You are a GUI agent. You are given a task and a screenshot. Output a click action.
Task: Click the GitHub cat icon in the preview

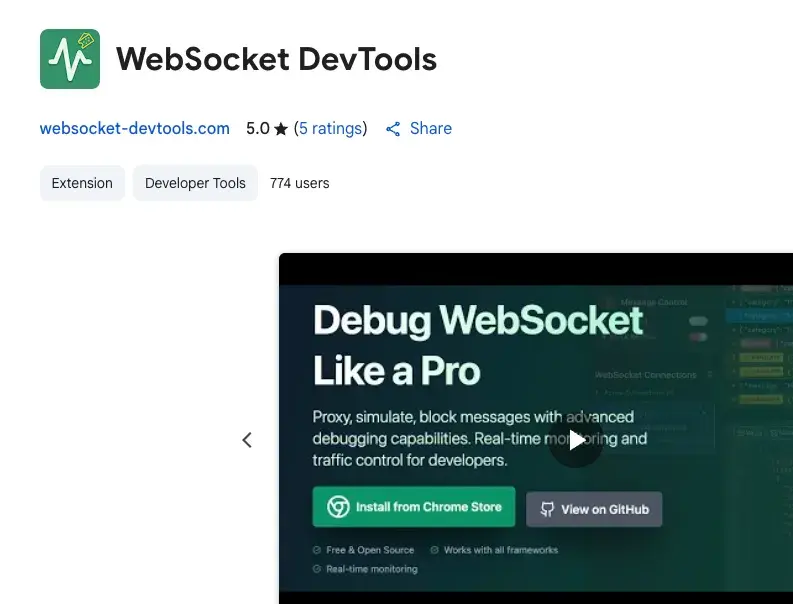[547, 509]
